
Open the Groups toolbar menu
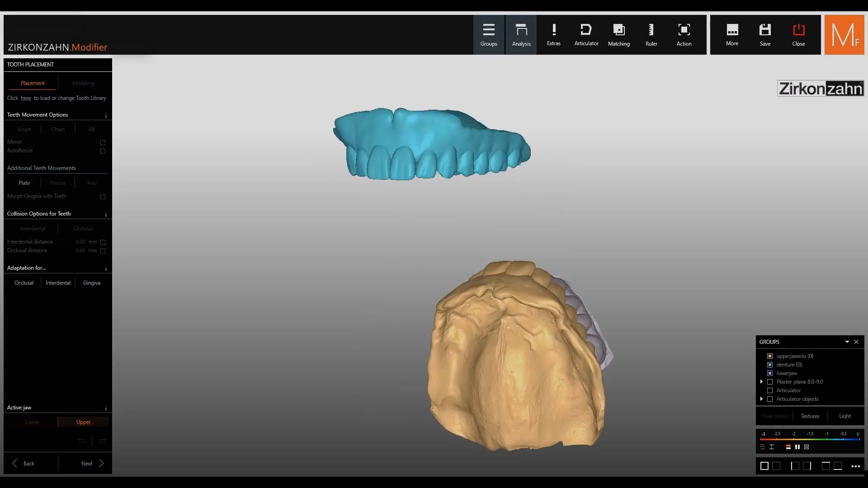click(x=489, y=35)
